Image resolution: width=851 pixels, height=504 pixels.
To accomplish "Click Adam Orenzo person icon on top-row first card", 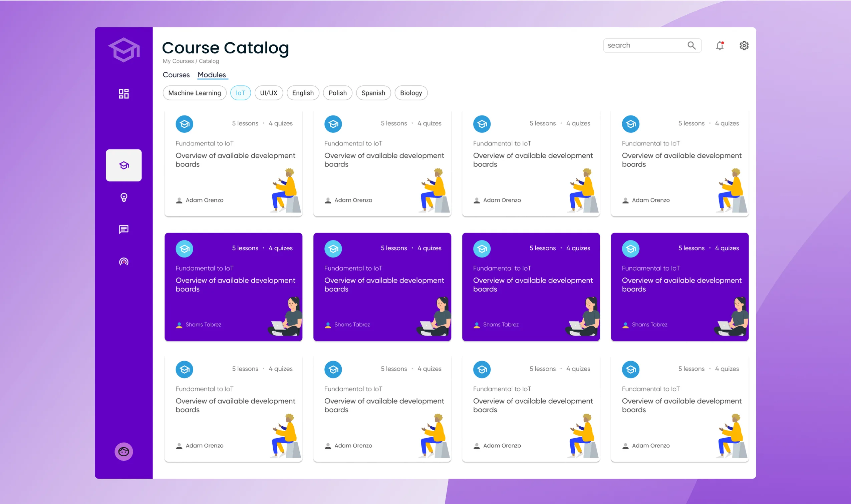I will pyautogui.click(x=179, y=201).
